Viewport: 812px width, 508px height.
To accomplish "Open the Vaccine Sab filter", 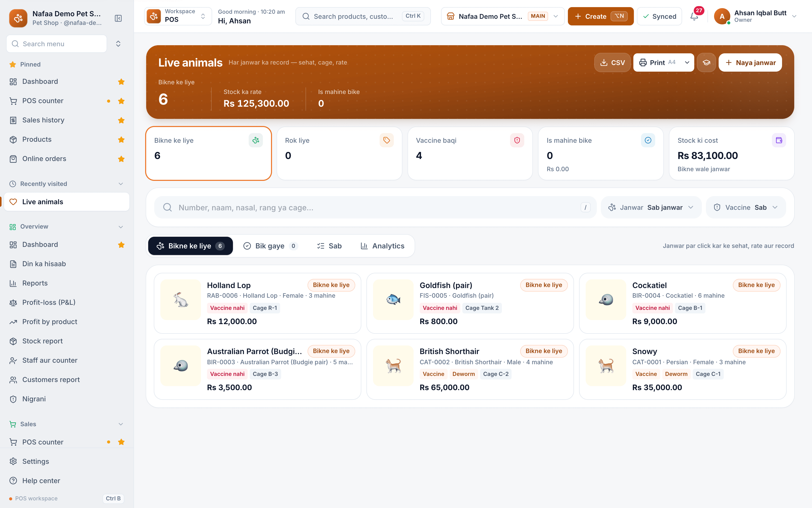I will [746, 207].
